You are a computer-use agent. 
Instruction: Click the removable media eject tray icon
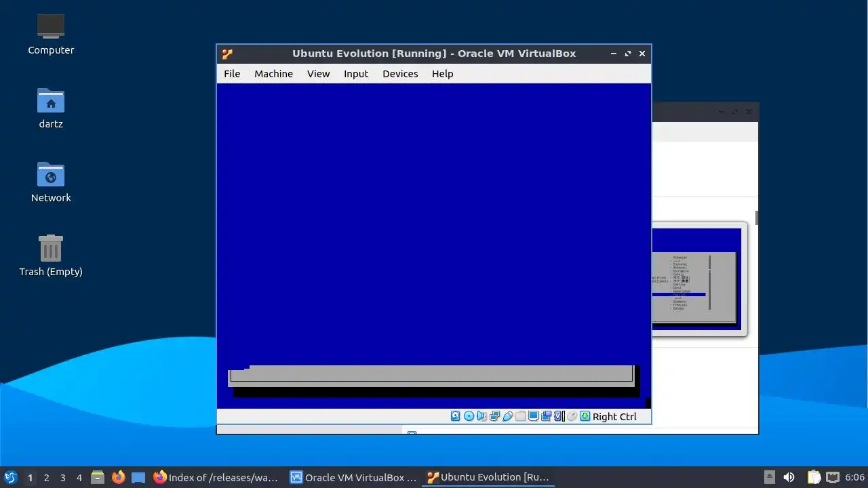pos(769,477)
